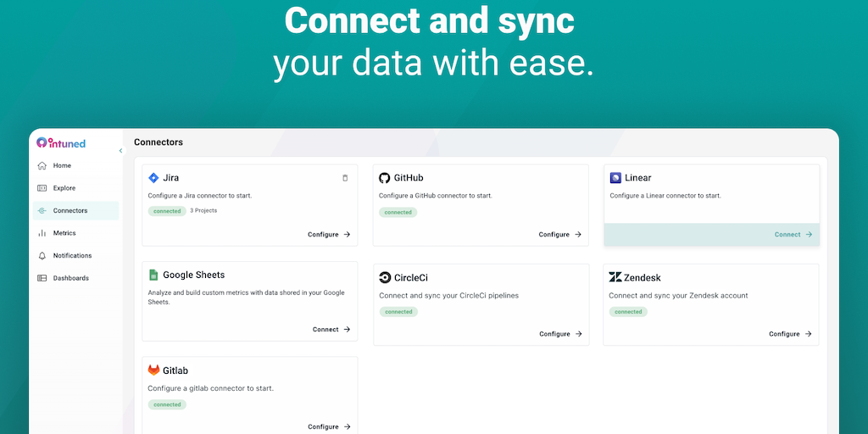Click the arrow on CircleCi's Configure

(578, 334)
